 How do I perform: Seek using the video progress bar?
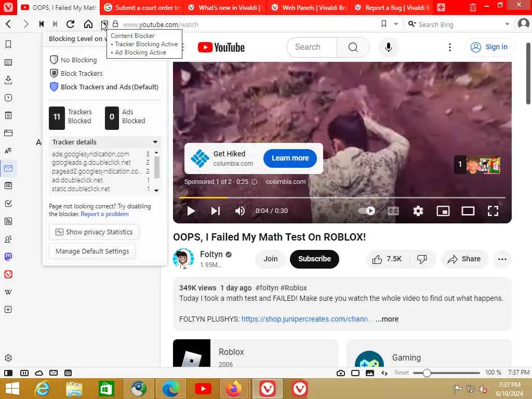pyautogui.click(x=342, y=197)
